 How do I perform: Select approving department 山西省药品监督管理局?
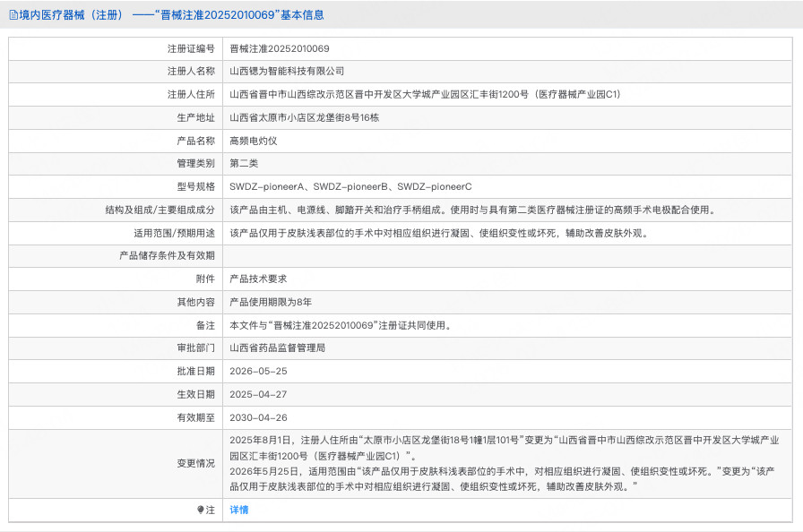click(x=277, y=348)
